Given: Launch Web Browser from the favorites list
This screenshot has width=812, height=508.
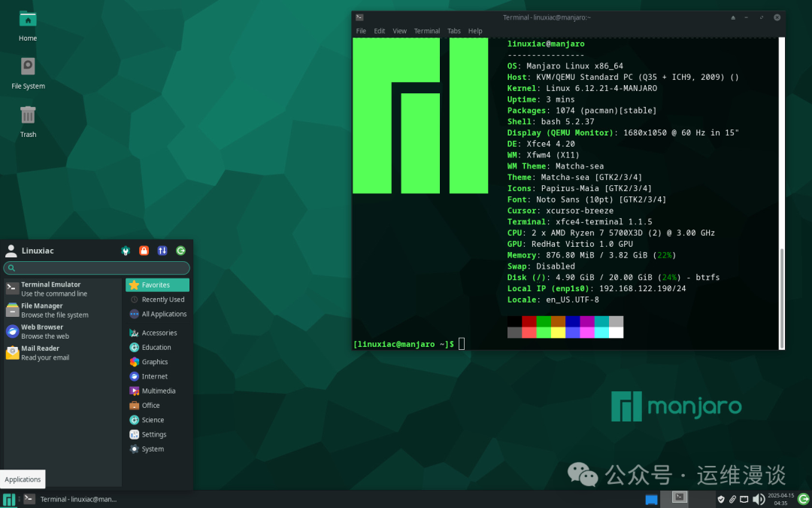Looking at the screenshot, I should pos(45,331).
